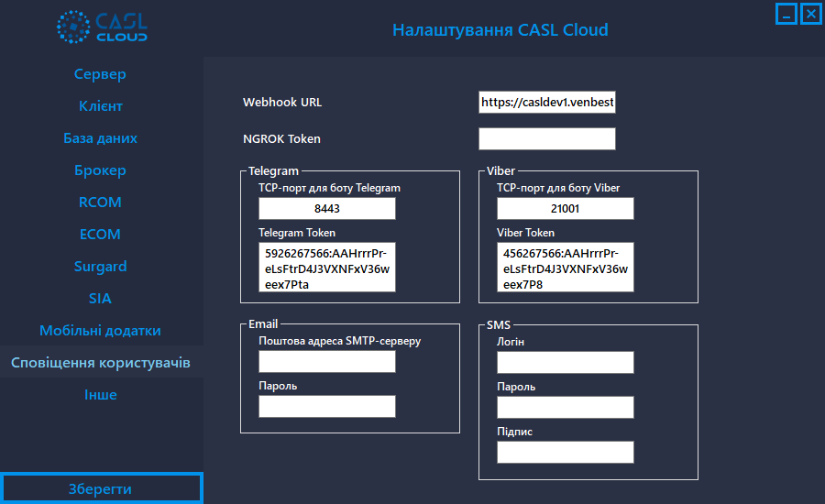This screenshot has height=504, width=825.
Task: Click the 'SMS' group title
Action: (x=499, y=325)
